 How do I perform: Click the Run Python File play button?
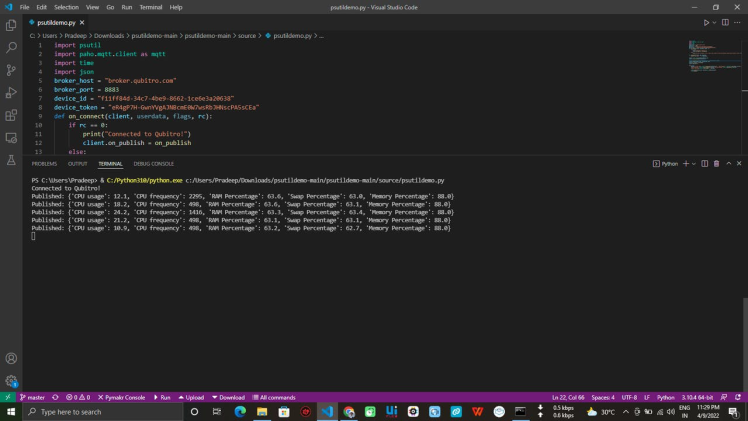pyautogui.click(x=706, y=22)
